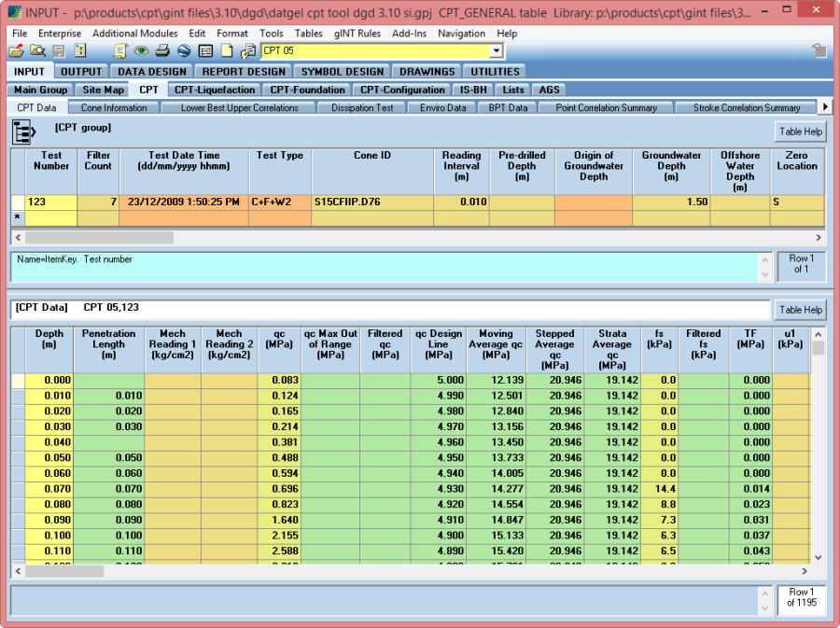Select the Dissipation Test tab

coord(363,108)
